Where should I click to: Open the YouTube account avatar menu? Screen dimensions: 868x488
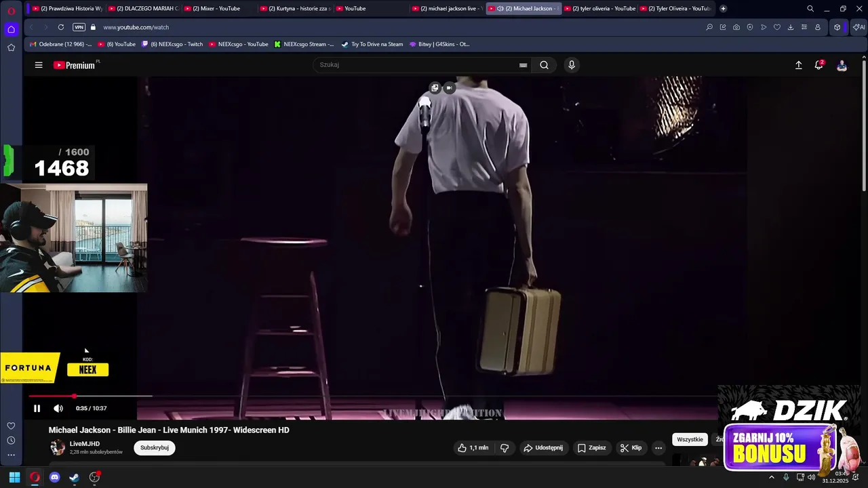[842, 65]
